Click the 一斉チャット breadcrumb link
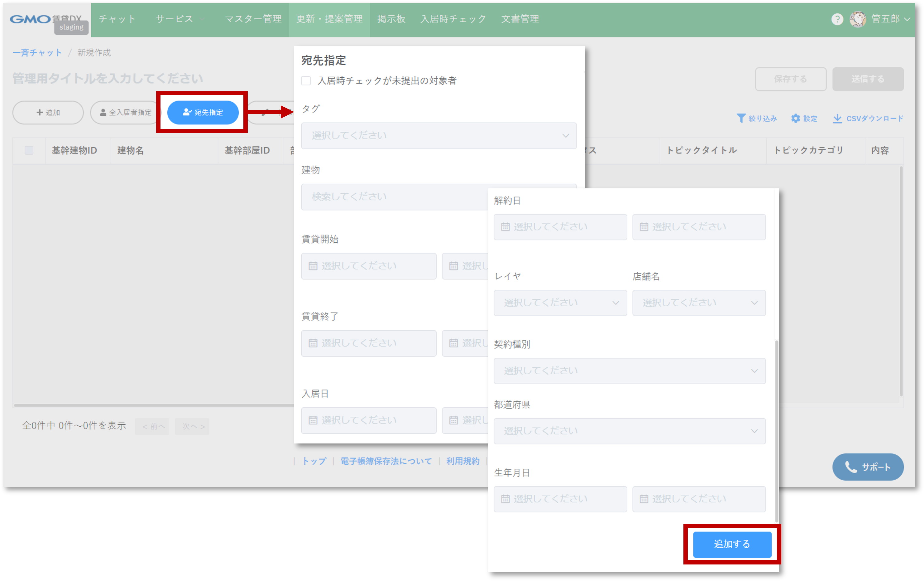 point(37,53)
